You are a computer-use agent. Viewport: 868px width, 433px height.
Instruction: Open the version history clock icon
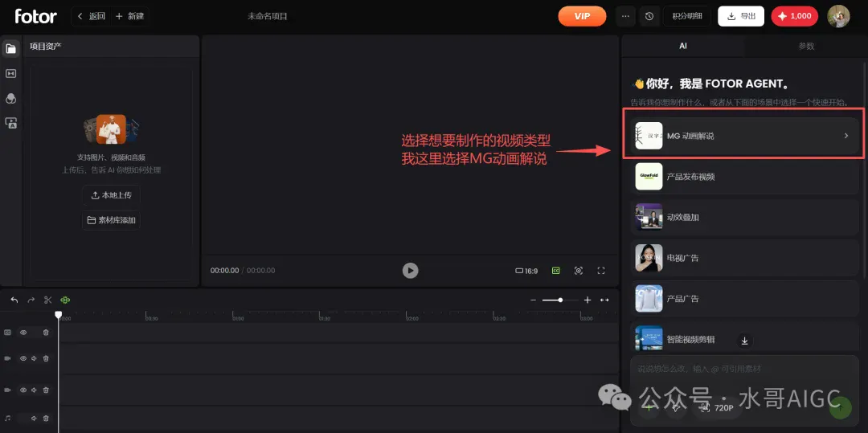pos(649,16)
